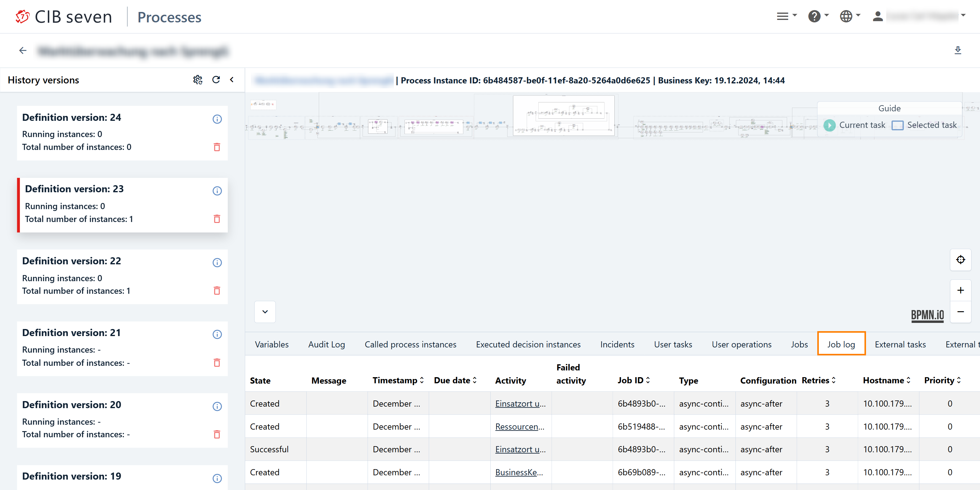Open history versions settings gear
The image size is (980, 490).
[197, 80]
